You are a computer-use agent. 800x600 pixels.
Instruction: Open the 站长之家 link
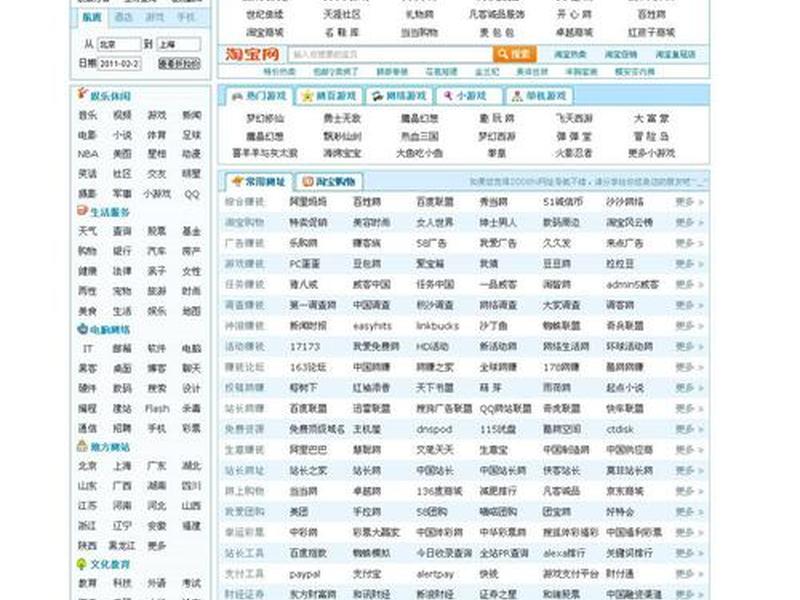click(x=308, y=470)
